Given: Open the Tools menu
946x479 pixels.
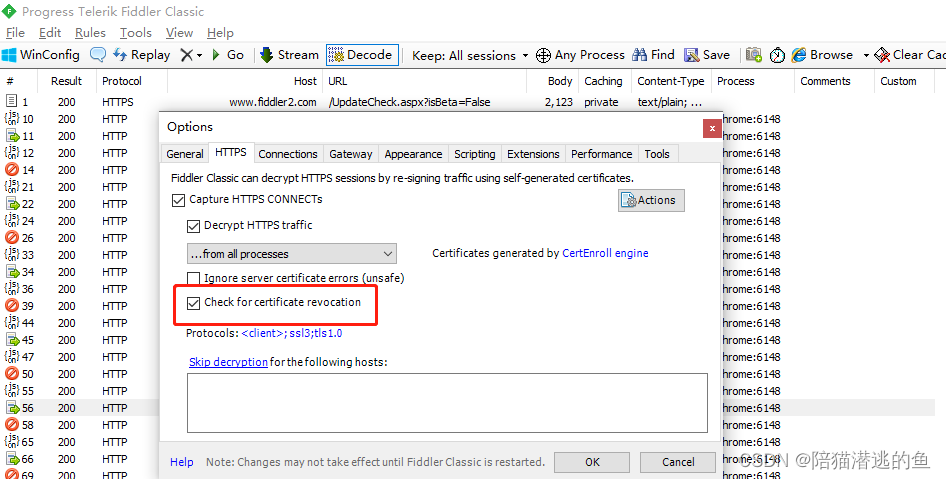Looking at the screenshot, I should coord(136,33).
